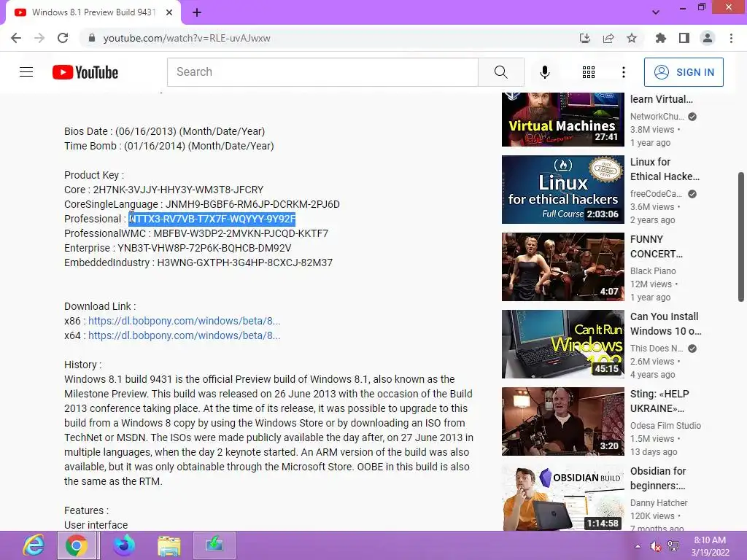Close the Windows 8.1 Preview Build tab

[x=169, y=12]
